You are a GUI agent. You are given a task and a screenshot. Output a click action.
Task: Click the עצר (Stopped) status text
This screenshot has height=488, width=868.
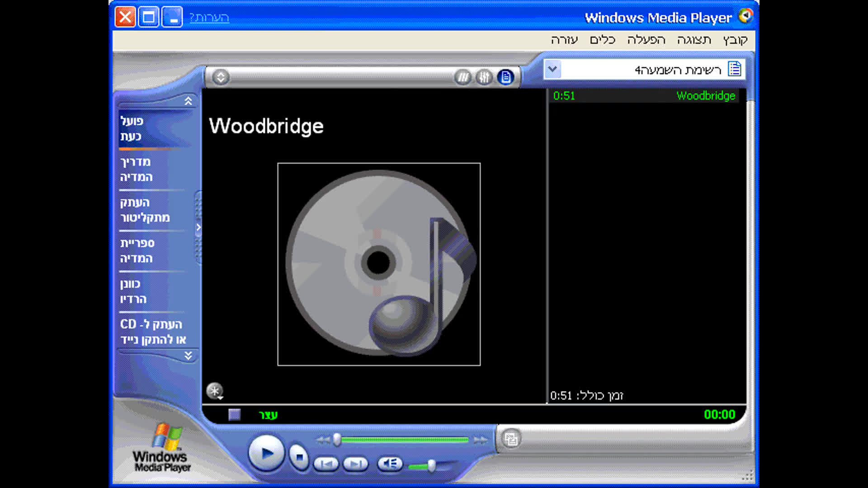268,415
